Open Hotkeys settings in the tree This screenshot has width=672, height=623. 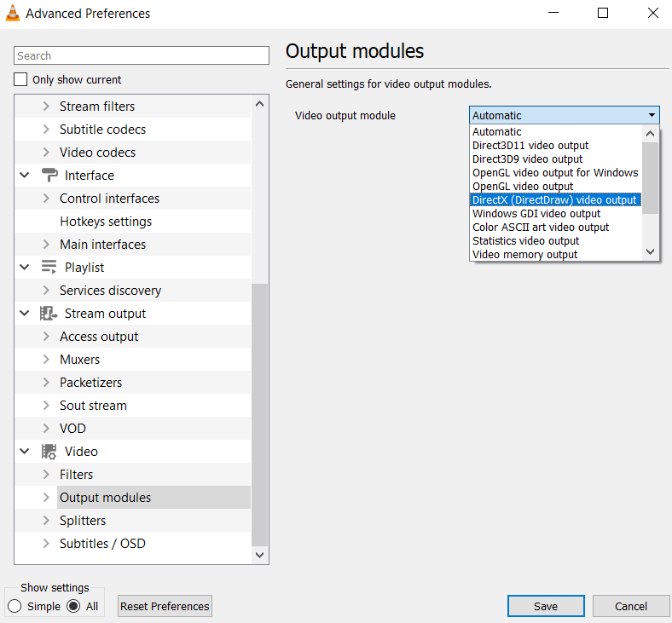[106, 222]
